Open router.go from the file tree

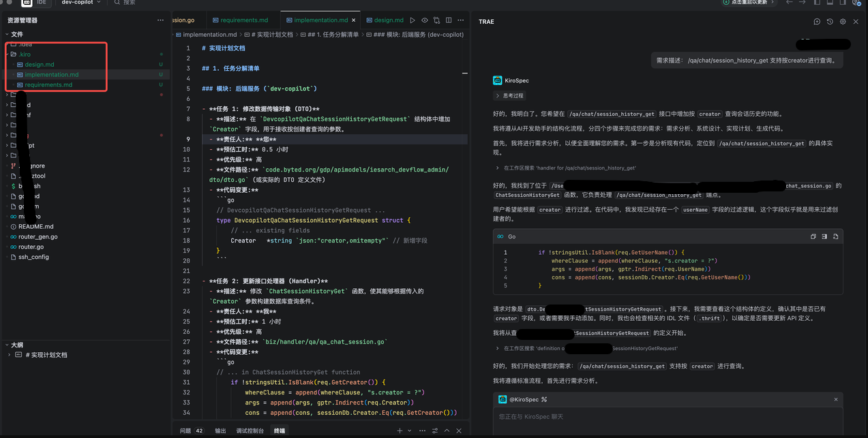coord(31,247)
